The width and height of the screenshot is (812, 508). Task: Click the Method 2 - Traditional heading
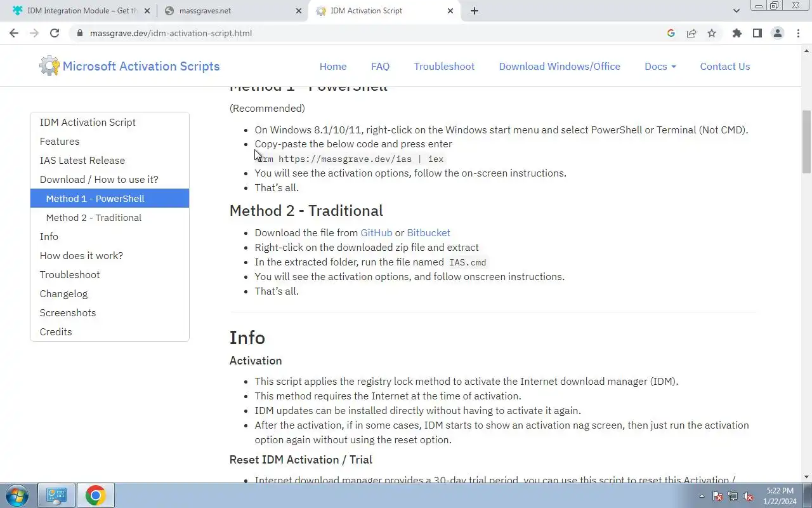pyautogui.click(x=306, y=210)
